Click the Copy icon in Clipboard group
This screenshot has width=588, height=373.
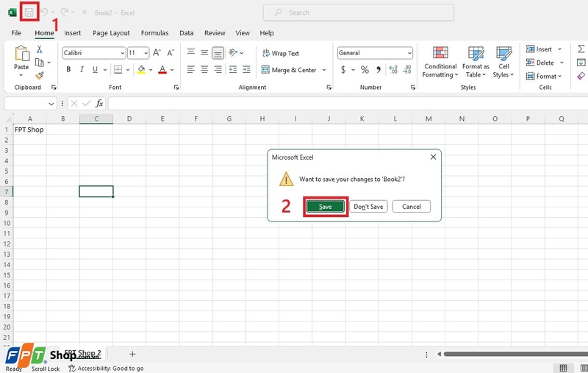(x=40, y=63)
